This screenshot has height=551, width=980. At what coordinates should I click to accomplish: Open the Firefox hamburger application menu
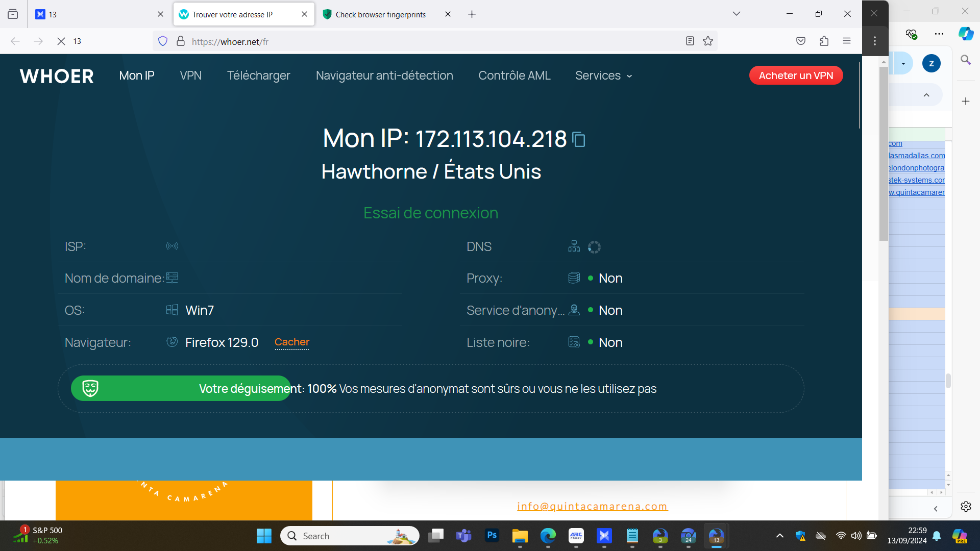tap(847, 41)
